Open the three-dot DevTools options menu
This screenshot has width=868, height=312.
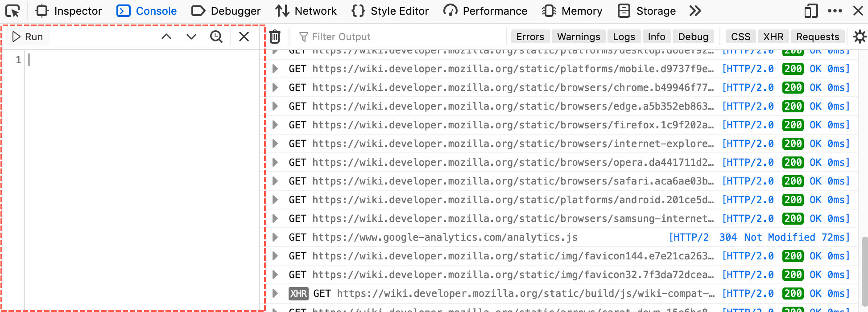[x=835, y=11]
